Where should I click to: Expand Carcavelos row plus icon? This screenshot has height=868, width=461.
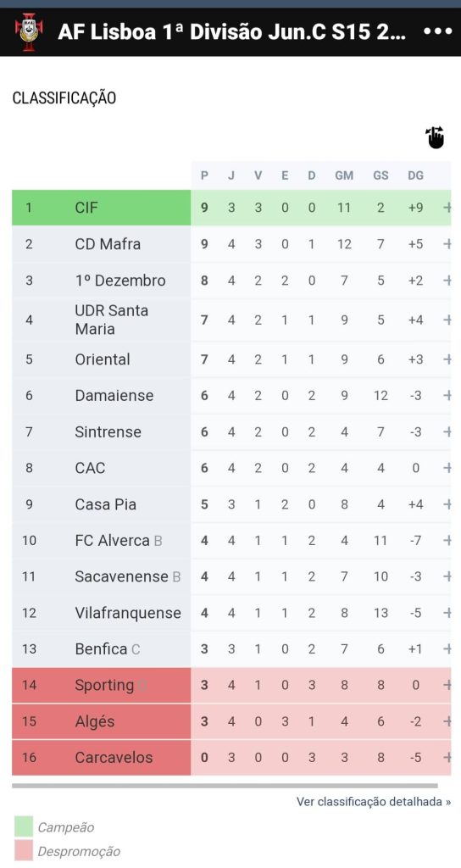point(447,757)
